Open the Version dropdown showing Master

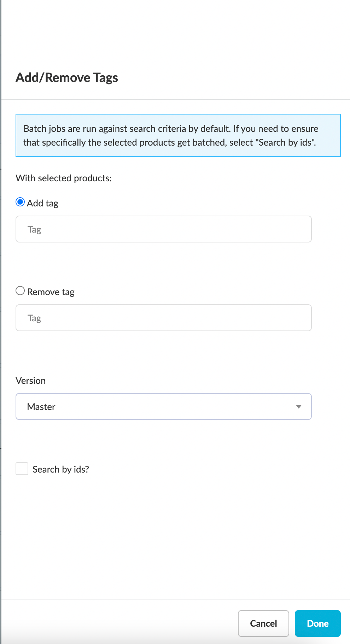[x=163, y=406]
